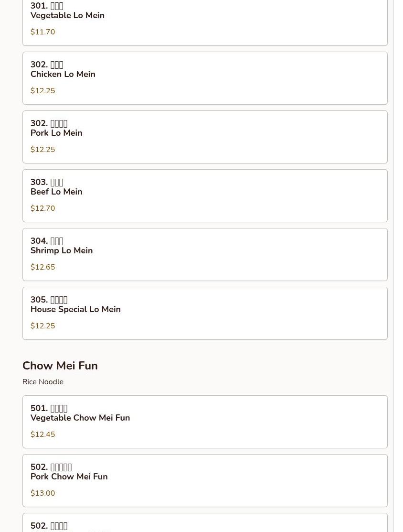The image size is (403, 532).
Task: Click the item number 305 label
Action: pos(39,300)
